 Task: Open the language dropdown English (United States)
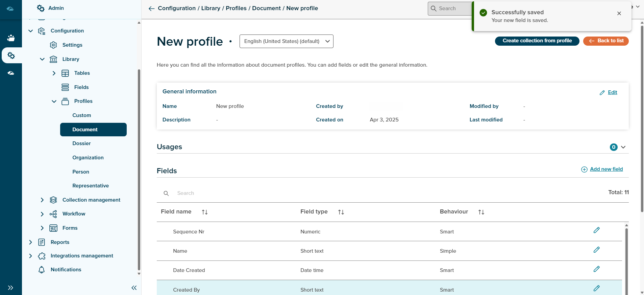click(286, 41)
